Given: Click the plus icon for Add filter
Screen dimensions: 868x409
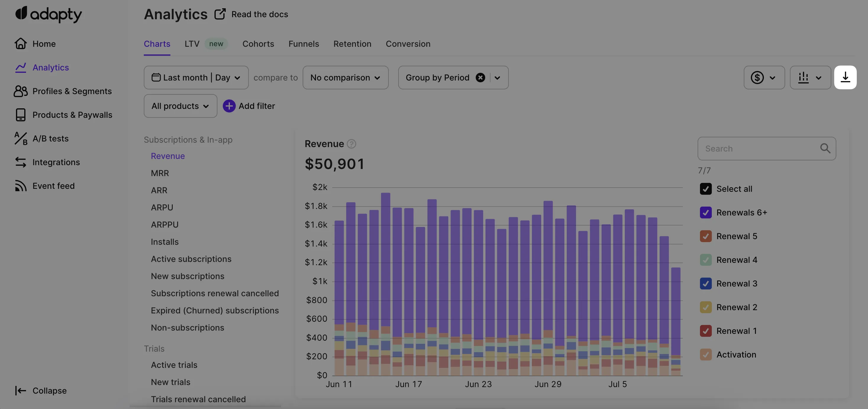Looking at the screenshot, I should [x=229, y=106].
